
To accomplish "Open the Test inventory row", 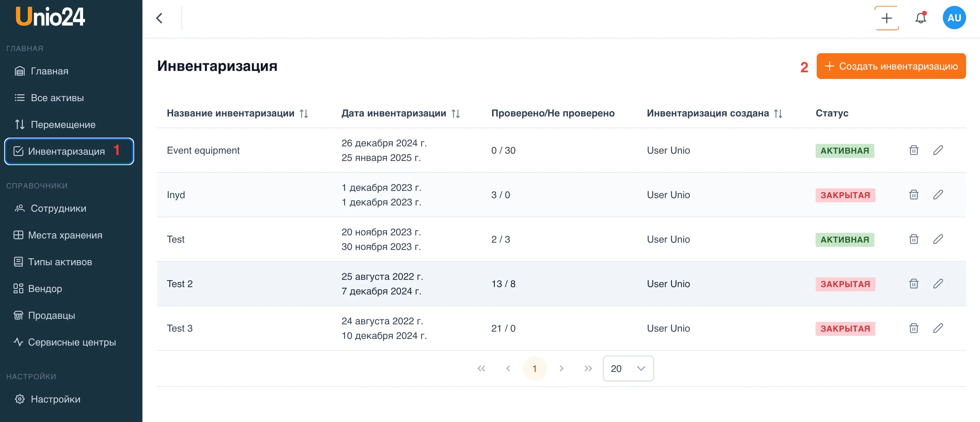I will tap(176, 240).
